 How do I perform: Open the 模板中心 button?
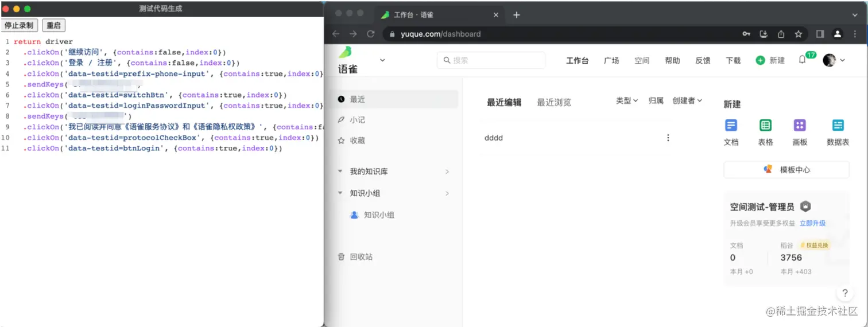pos(786,170)
